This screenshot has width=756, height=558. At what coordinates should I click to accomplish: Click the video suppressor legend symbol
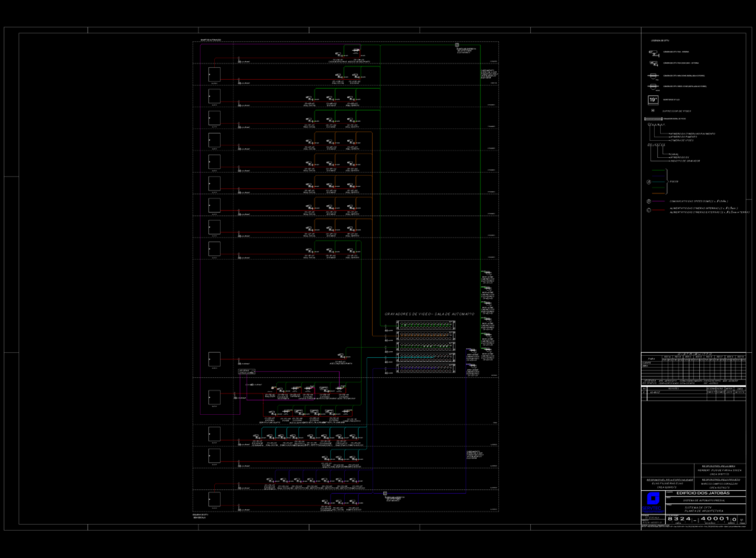[653, 111]
